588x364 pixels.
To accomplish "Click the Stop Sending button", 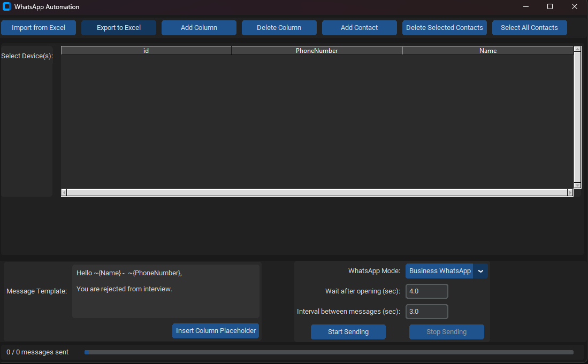I will (x=447, y=332).
